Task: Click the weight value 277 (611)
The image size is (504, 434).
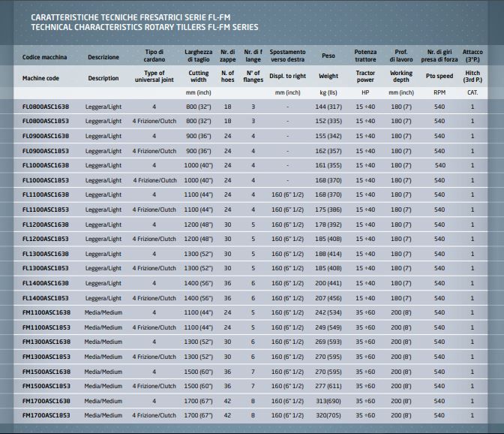Action: coord(328,386)
